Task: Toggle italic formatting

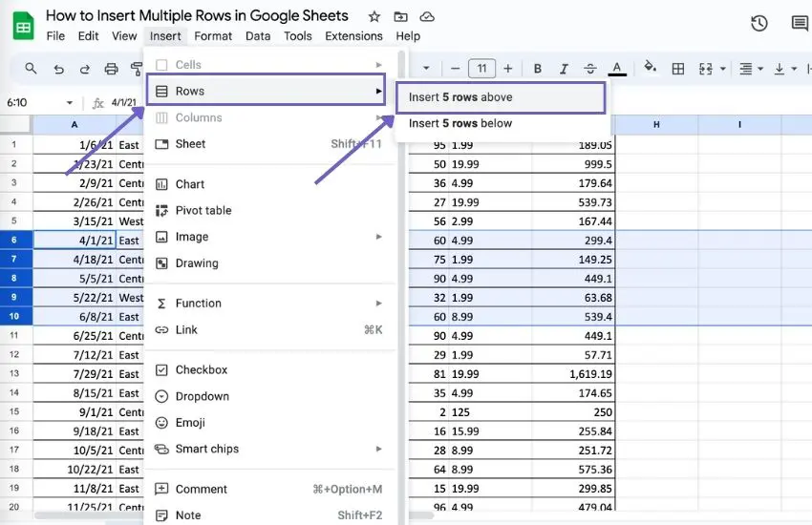Action: point(564,69)
